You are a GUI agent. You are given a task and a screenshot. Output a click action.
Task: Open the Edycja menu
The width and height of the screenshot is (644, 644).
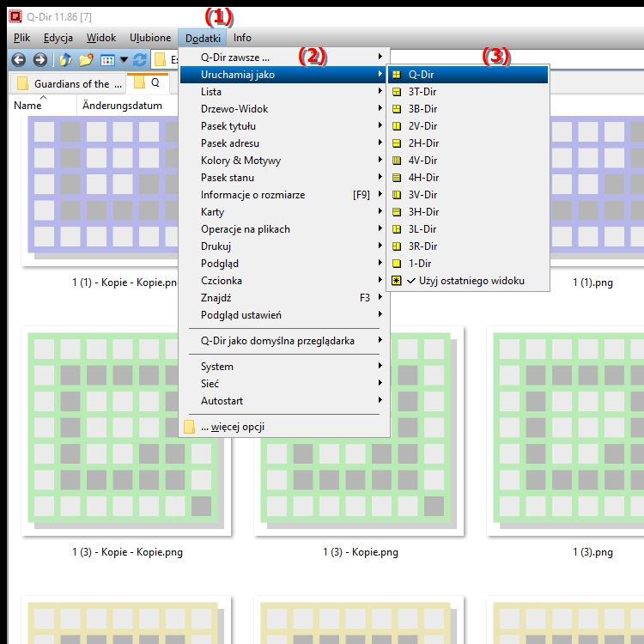click(58, 38)
